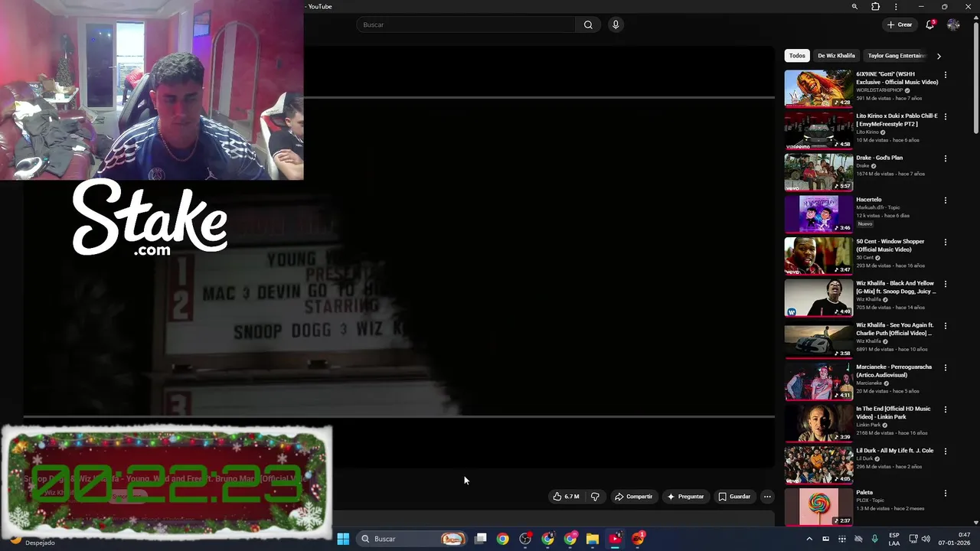Open the browser extensions puzzle icon
Viewport: 980px width, 551px height.
pyautogui.click(x=876, y=7)
